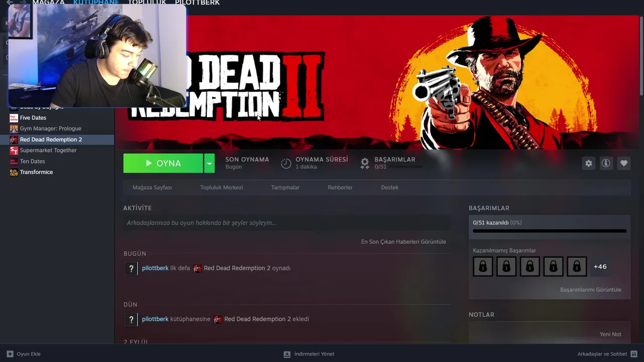Open pilottberk profile link under BUGÜN
Viewport: 644px width, 362px height.
point(155,268)
